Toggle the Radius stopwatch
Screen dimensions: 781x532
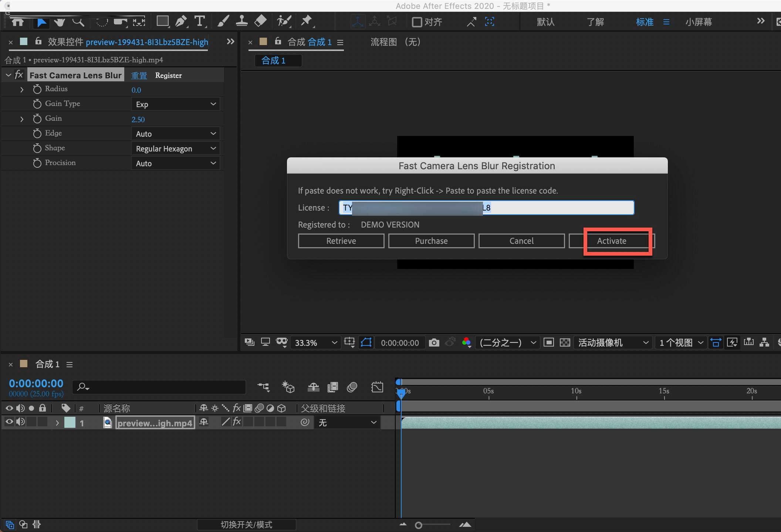click(x=37, y=89)
